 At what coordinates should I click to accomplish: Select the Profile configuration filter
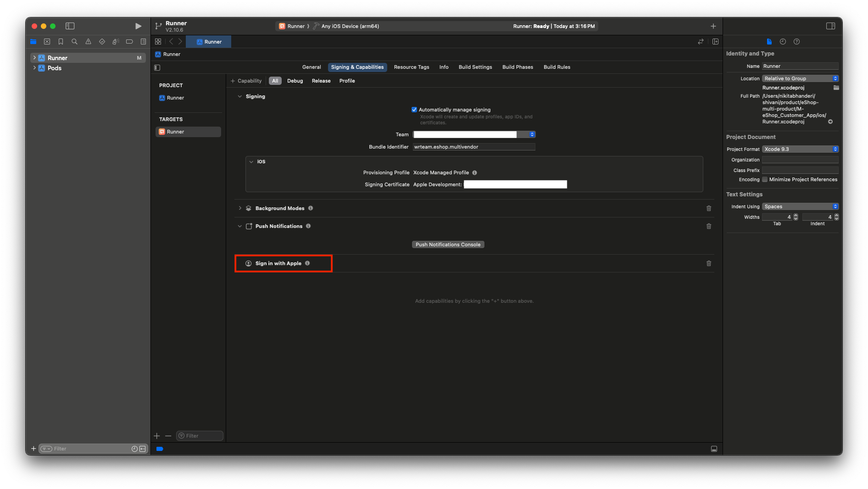[x=347, y=81]
